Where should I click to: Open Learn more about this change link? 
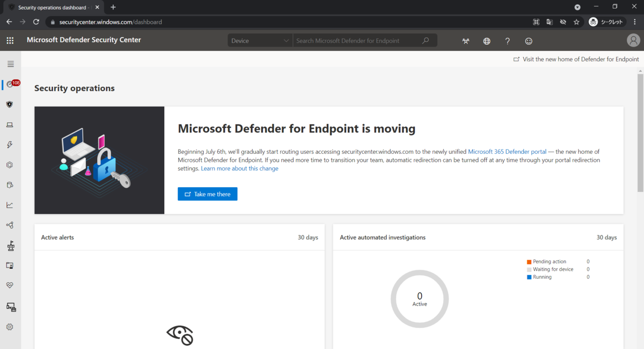(x=240, y=168)
